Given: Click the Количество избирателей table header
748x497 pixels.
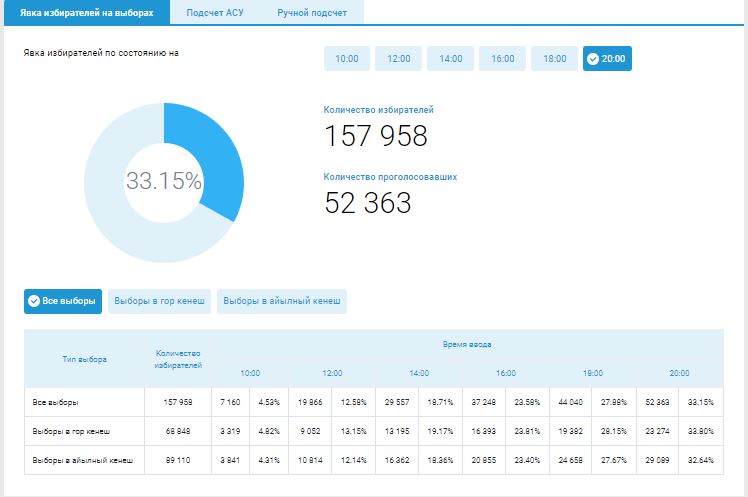Looking at the screenshot, I should pyautogui.click(x=180, y=359).
